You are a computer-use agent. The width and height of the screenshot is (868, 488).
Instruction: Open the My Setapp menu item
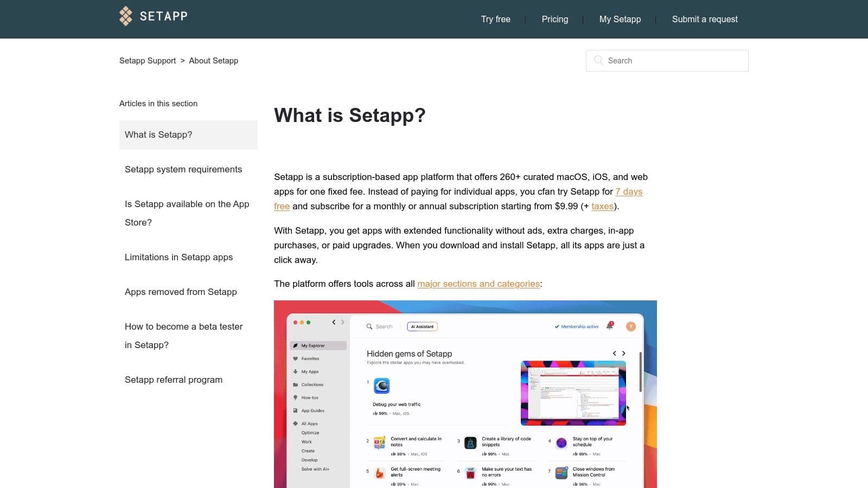620,19
